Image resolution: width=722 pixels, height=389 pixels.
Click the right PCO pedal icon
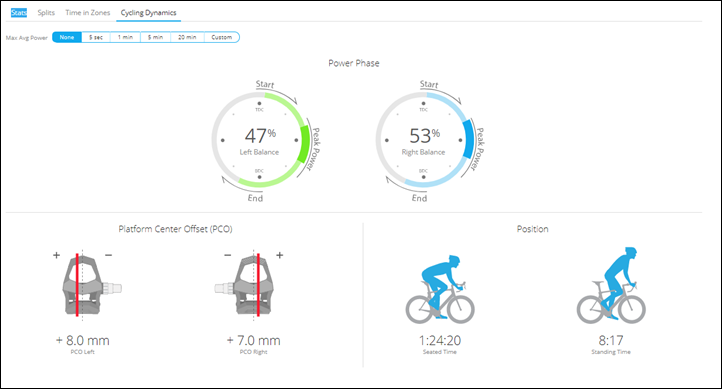click(x=245, y=284)
